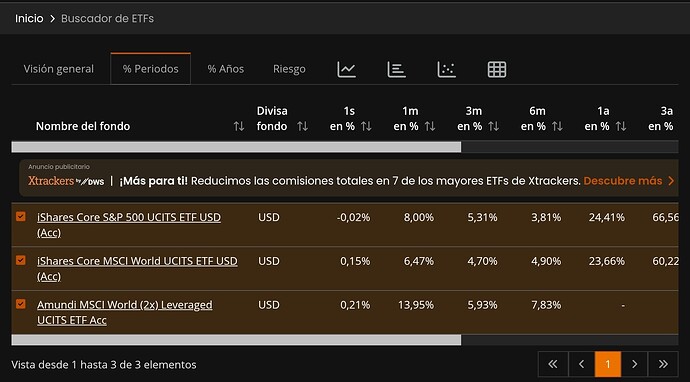690x382 pixels.
Task: Uncheck iShares Core S&P 500 ETF row
Action: (x=21, y=217)
